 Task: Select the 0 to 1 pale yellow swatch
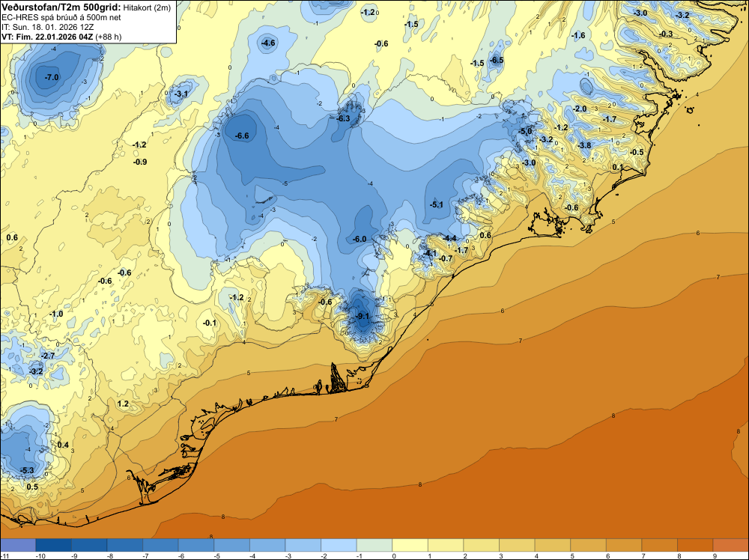tap(410, 545)
